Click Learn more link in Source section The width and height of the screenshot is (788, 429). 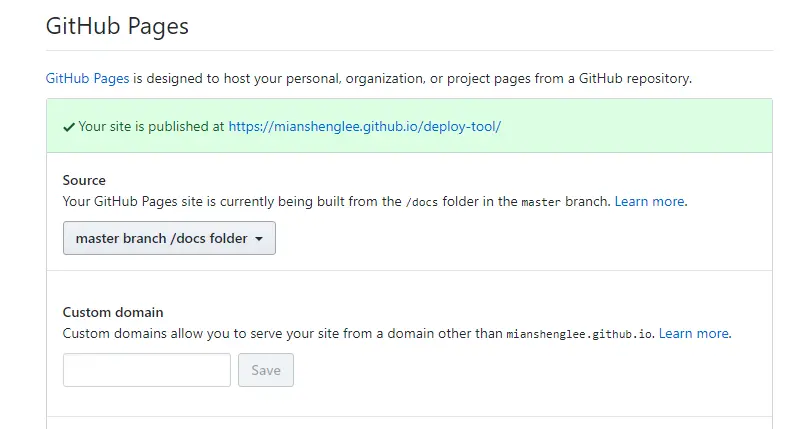pyautogui.click(x=649, y=201)
